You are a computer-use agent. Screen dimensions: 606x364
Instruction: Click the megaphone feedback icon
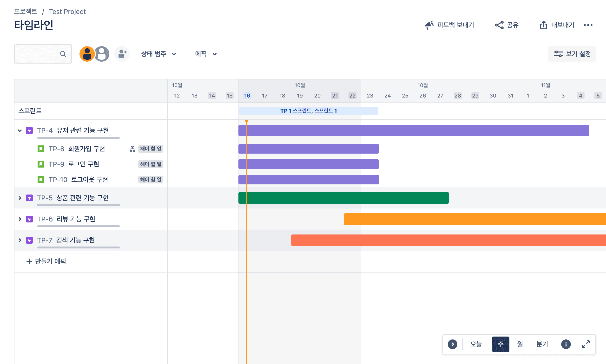(429, 25)
